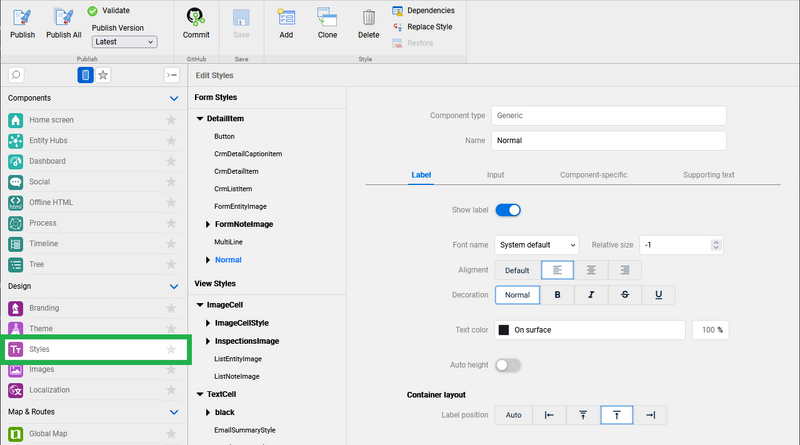
Task: Collapse the Components section chevron
Action: pos(174,98)
